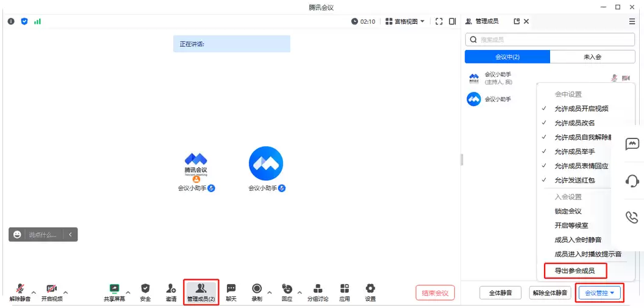Select host 会议小助手 (主持人, 我) row
Viewport: 644px width, 308px height.
(x=550, y=78)
